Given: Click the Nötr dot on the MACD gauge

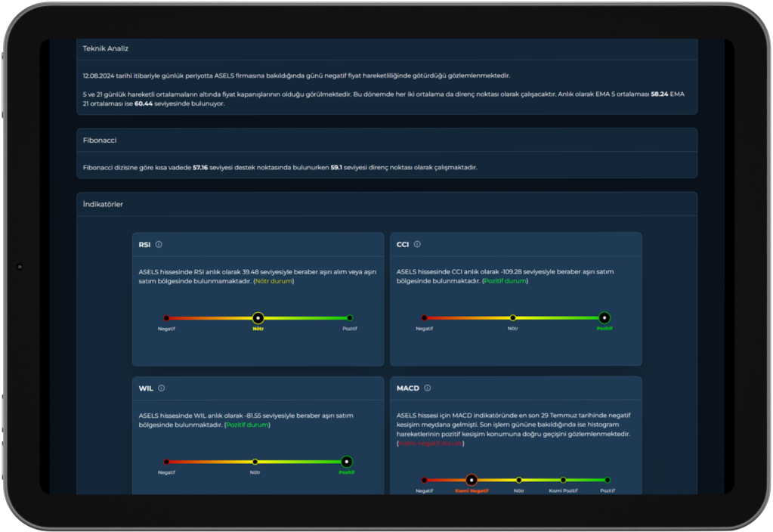Looking at the screenshot, I should point(519,480).
